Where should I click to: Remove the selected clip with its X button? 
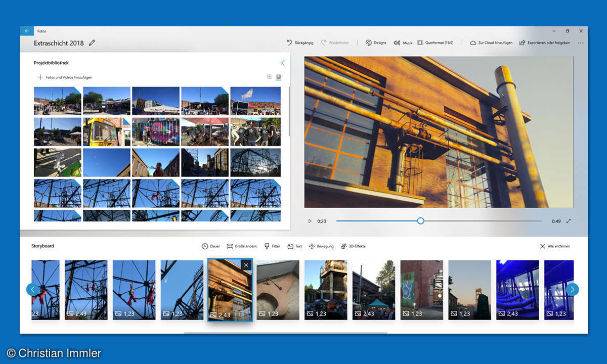point(246,265)
